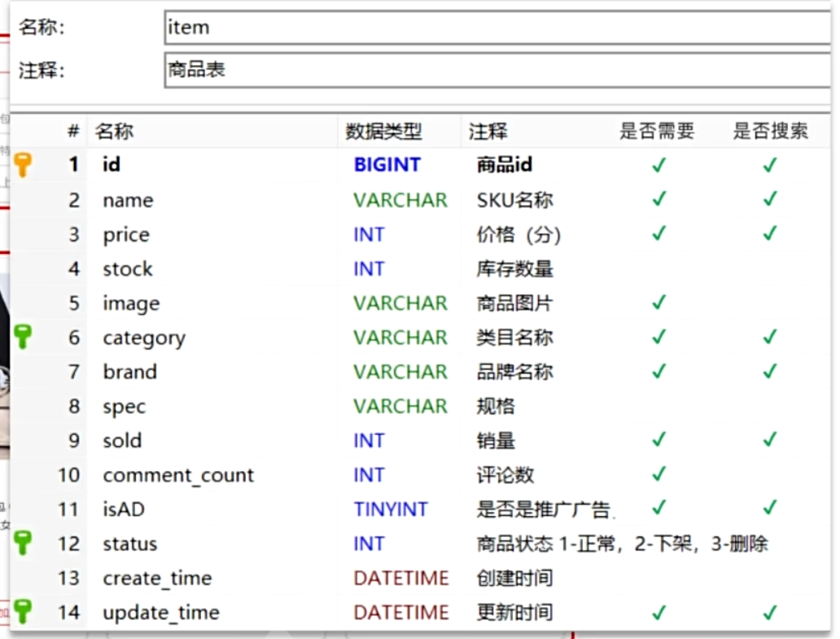Click the 注释 input field containing 商品表
The width and height of the screenshot is (840, 639).
497,70
